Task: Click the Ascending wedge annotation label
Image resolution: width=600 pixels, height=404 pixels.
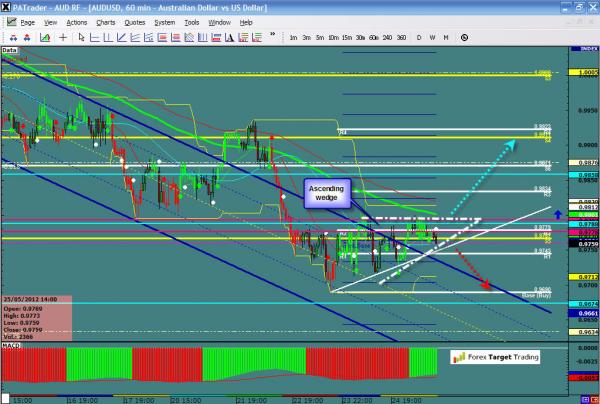Action: tap(329, 190)
